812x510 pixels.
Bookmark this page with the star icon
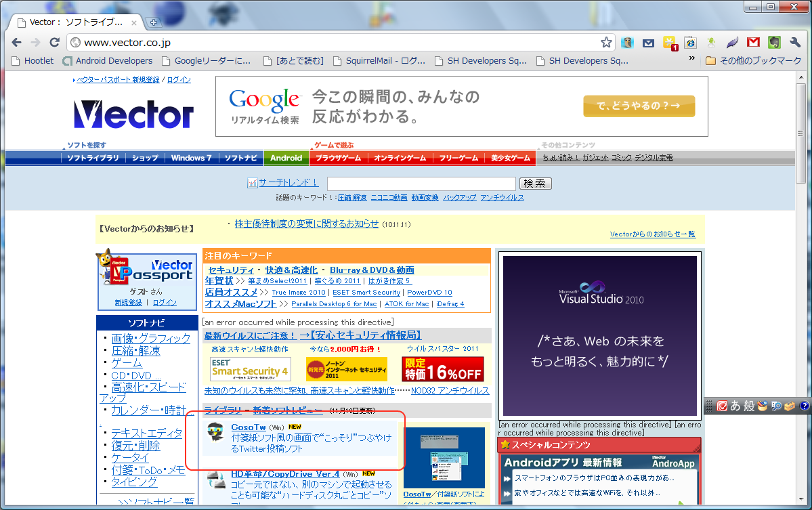coord(606,43)
